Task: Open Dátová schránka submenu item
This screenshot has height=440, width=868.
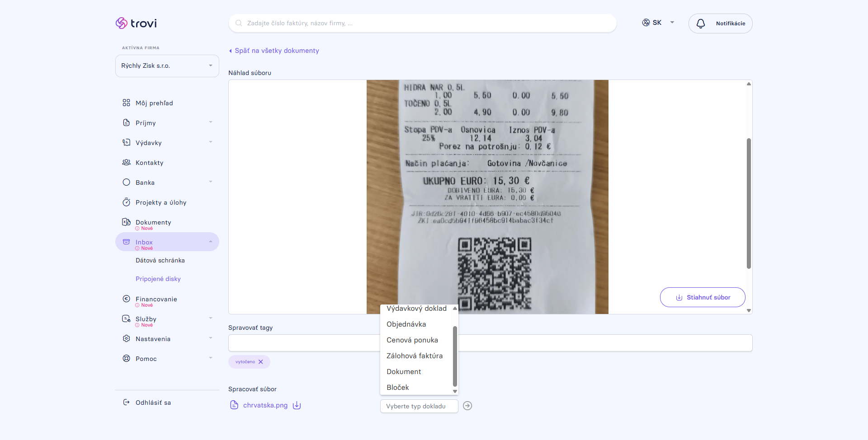Action: click(x=160, y=260)
